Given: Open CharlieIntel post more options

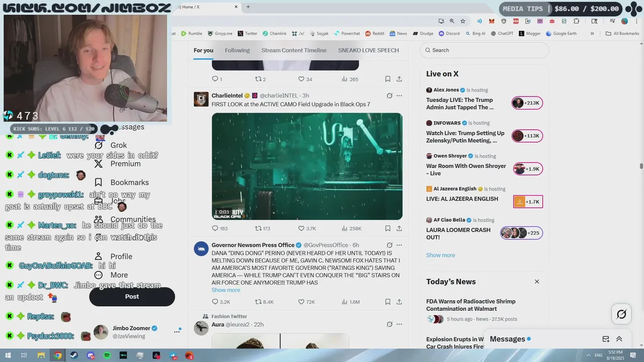Looking at the screenshot, I should [399, 96].
